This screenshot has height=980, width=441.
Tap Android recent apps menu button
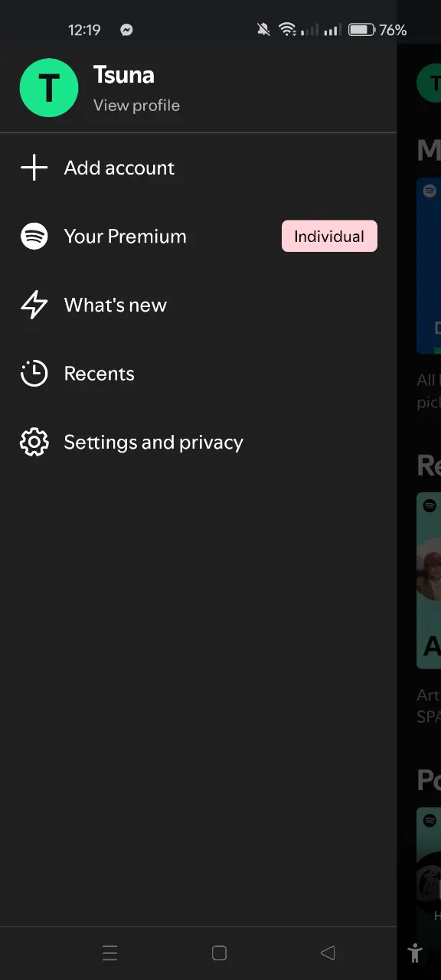(x=109, y=953)
